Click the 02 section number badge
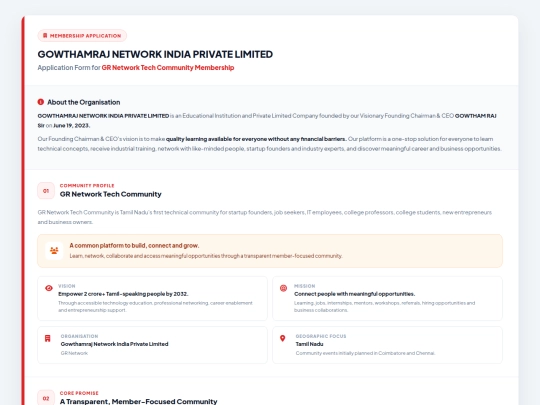 [46, 398]
